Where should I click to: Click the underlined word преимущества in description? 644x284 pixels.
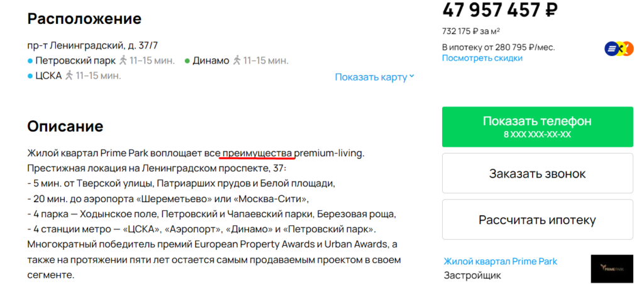pyautogui.click(x=258, y=154)
